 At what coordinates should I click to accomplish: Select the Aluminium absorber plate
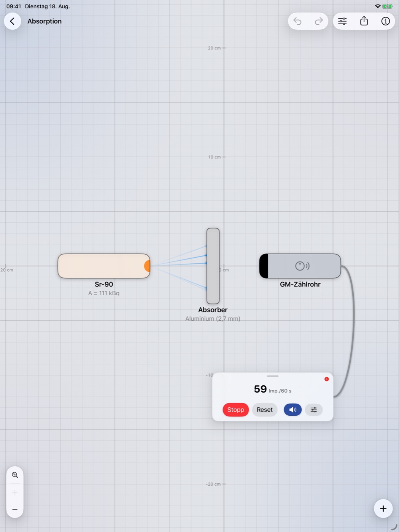coord(213,266)
